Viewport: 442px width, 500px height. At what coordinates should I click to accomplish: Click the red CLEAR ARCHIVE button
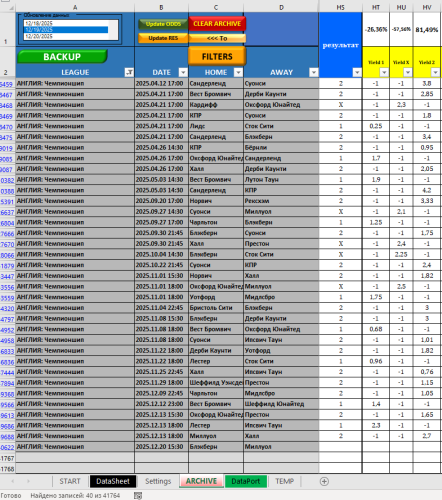pyautogui.click(x=217, y=24)
